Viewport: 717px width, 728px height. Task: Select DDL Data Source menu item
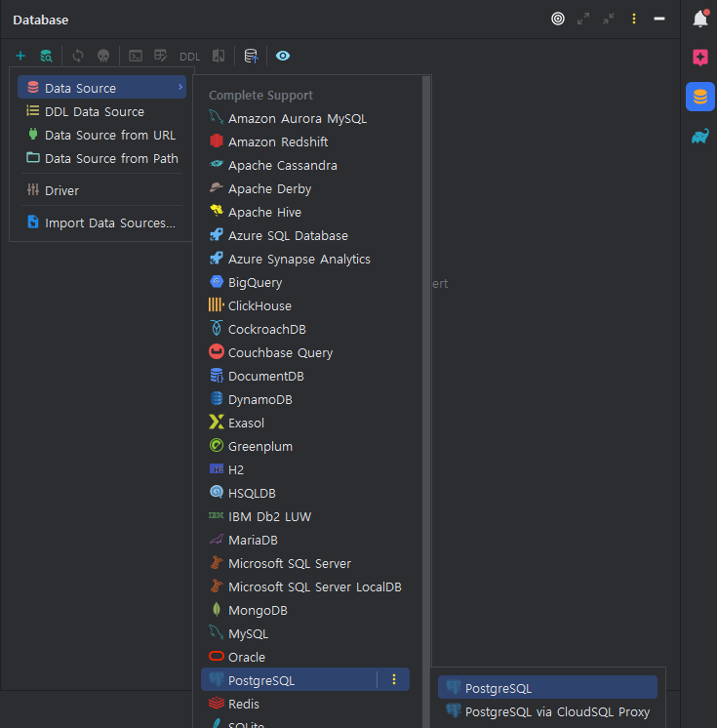click(102, 111)
